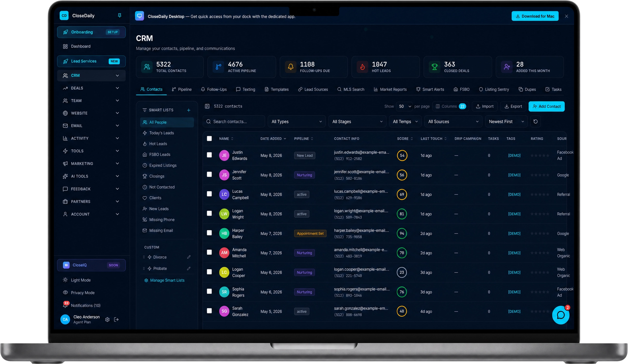
Task: Collapse the smart lists panel icon
Action: pyautogui.click(x=207, y=106)
